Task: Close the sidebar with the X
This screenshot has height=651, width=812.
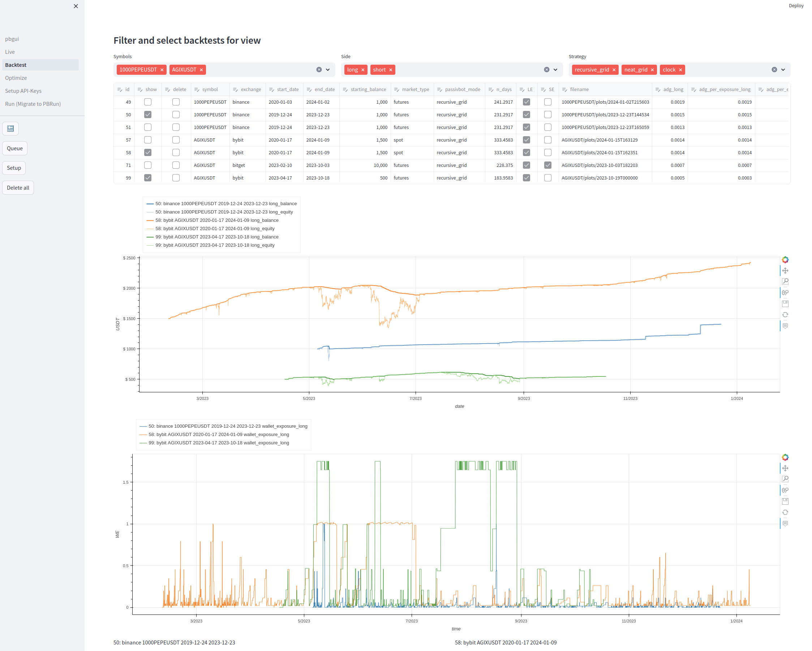Action: (76, 6)
